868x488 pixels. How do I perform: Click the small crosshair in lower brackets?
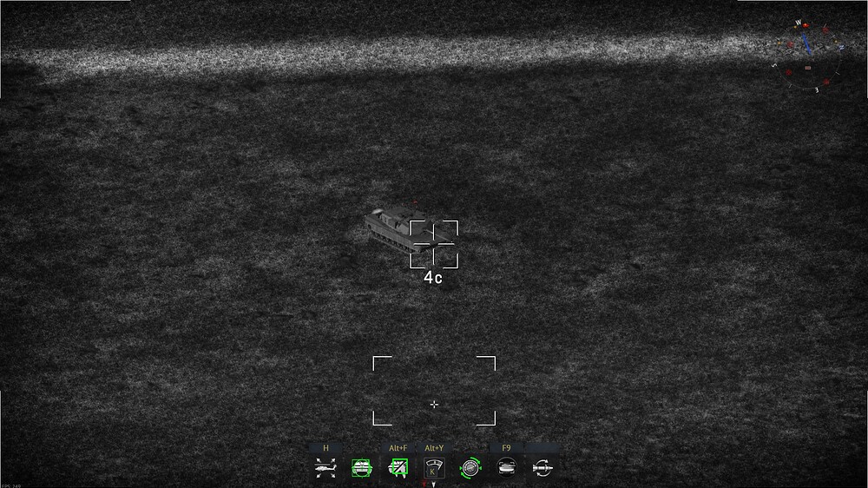[434, 405]
